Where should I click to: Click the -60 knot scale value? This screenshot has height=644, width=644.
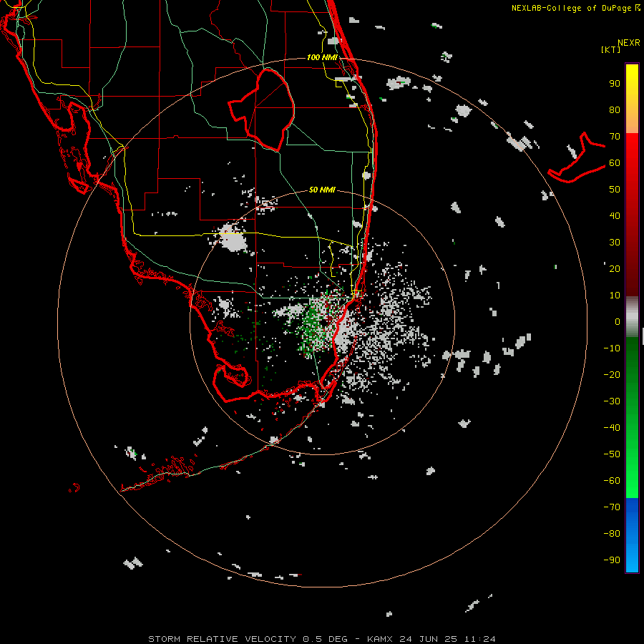pos(612,481)
